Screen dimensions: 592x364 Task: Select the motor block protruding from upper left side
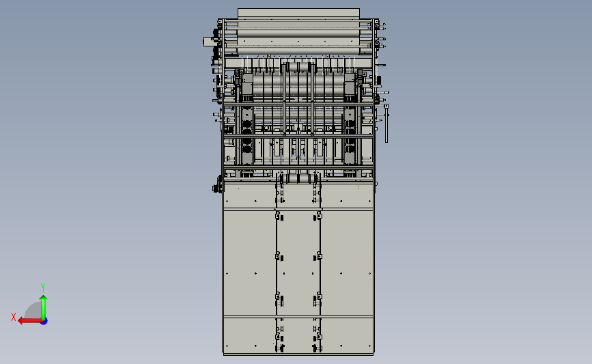tap(209, 42)
